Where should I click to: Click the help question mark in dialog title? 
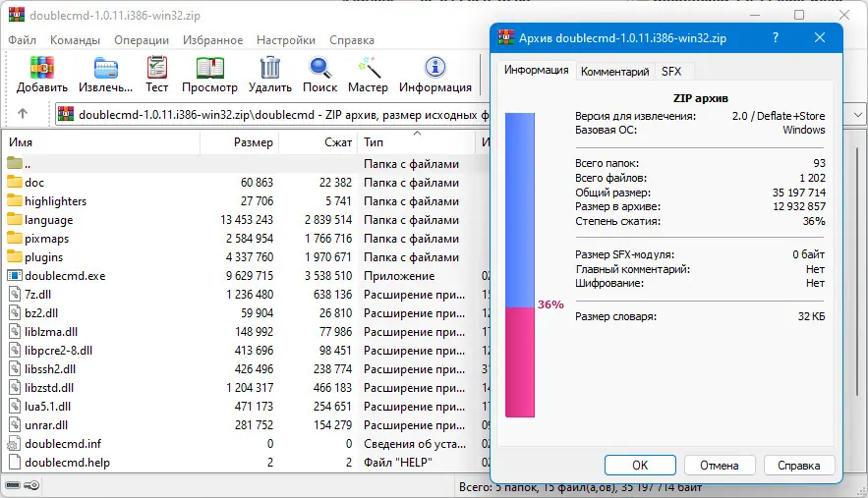[776, 37]
